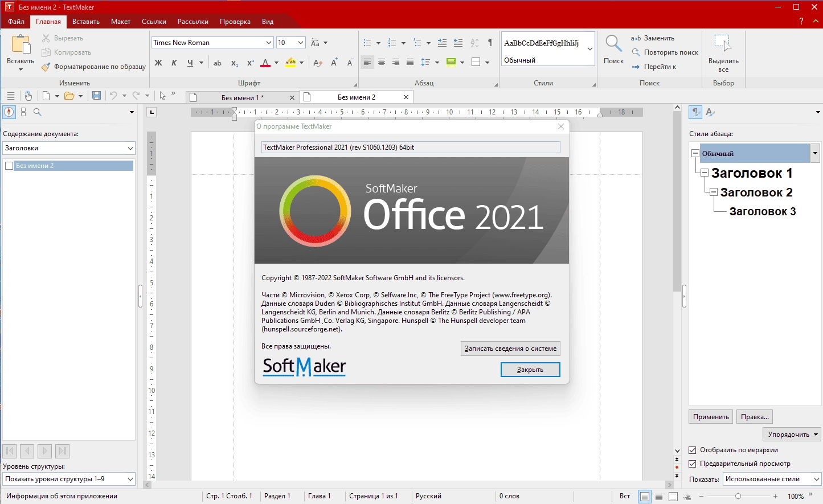This screenshot has width=823, height=504.
Task: Open sidebar navigator compass icon
Action: (x=9, y=112)
